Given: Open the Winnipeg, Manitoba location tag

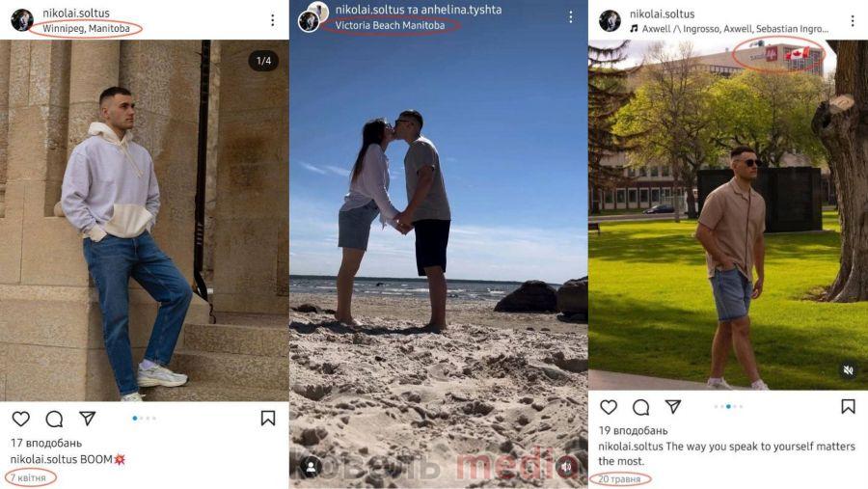Looking at the screenshot, I should pyautogui.click(x=87, y=28).
